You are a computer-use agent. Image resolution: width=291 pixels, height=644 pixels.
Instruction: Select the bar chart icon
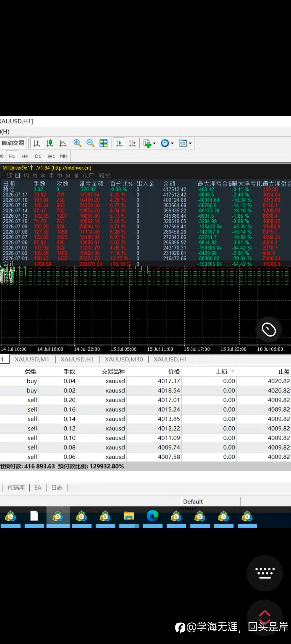37,143
